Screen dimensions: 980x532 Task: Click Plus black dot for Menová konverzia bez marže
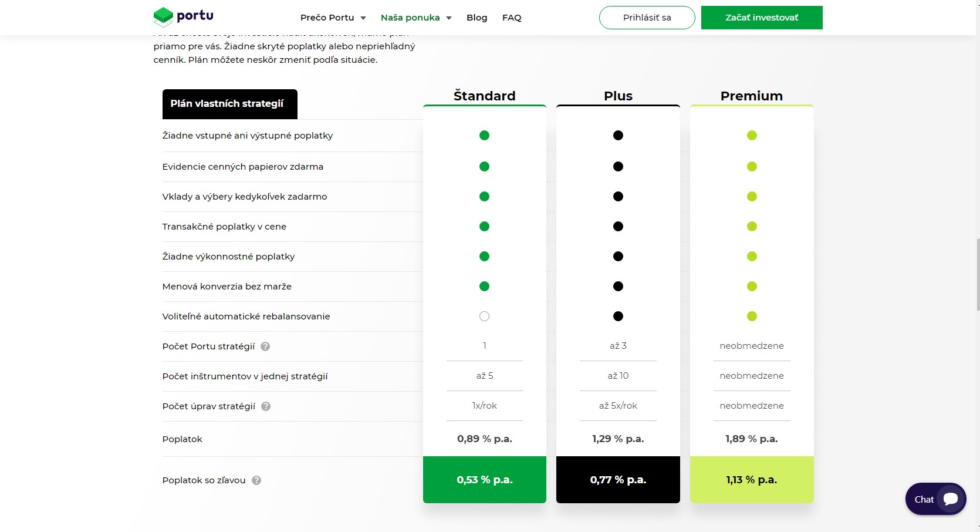pos(618,287)
